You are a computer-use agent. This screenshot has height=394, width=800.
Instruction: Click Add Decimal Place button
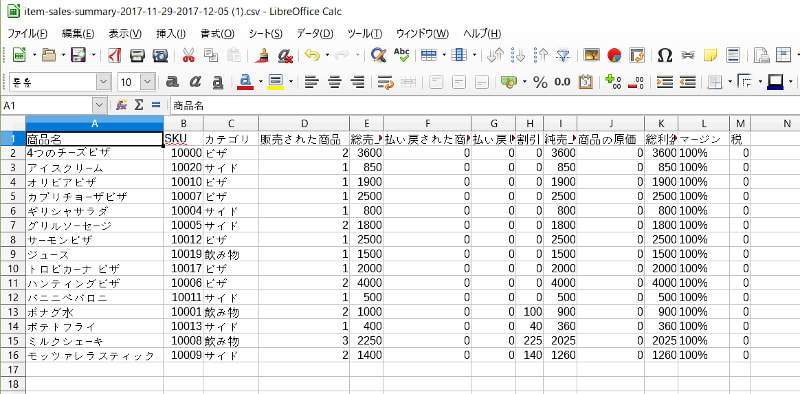(x=612, y=82)
